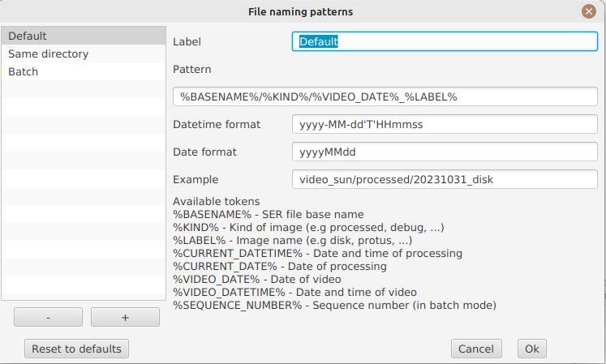Click the %BASENAME% token description
Screen dimensions: 606x364
coord(269,214)
